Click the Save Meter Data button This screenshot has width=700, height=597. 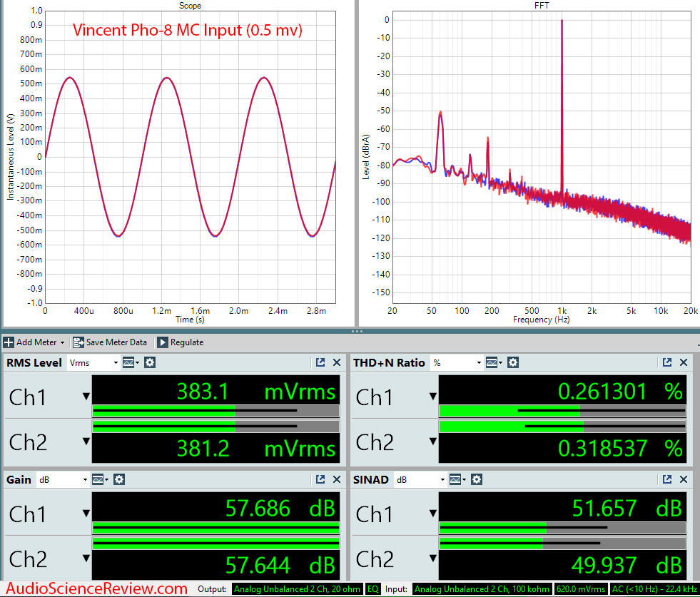click(110, 342)
